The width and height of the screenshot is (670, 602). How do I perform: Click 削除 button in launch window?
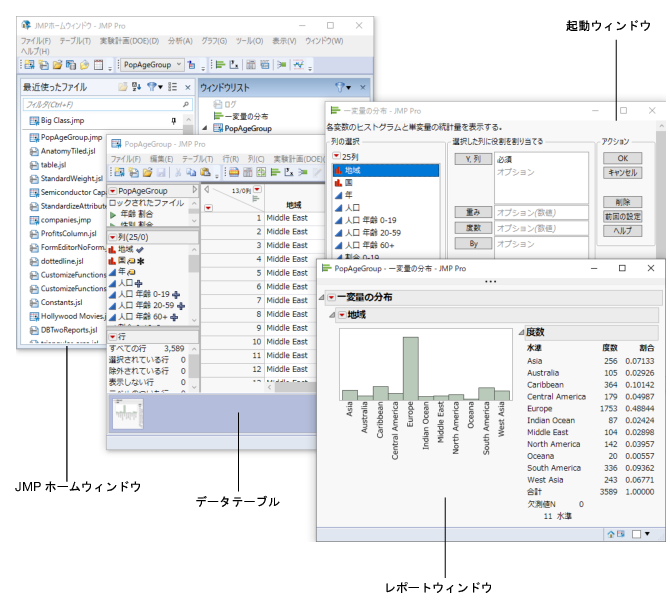pos(623,202)
